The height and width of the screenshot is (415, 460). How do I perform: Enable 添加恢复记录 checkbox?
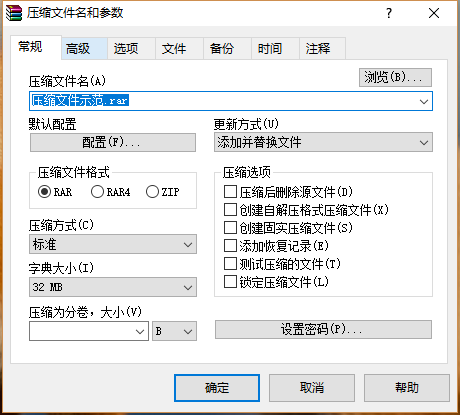pos(230,246)
